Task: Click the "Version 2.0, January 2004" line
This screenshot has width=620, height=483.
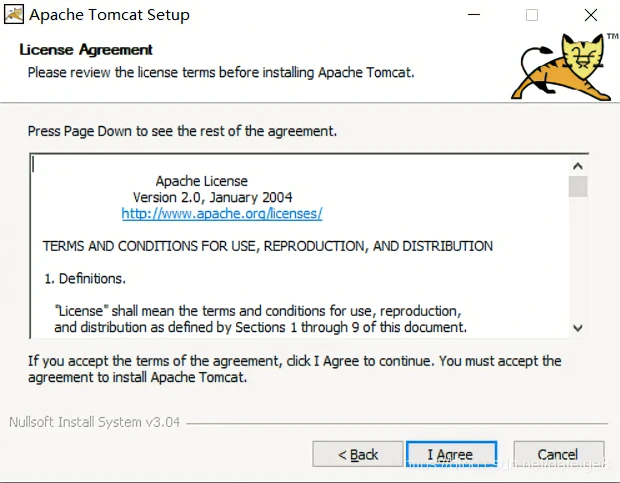Action: [213, 197]
